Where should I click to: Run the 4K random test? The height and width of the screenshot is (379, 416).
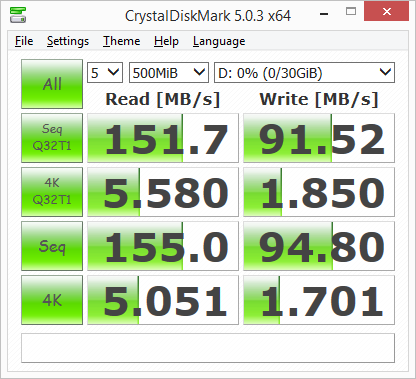point(52,300)
